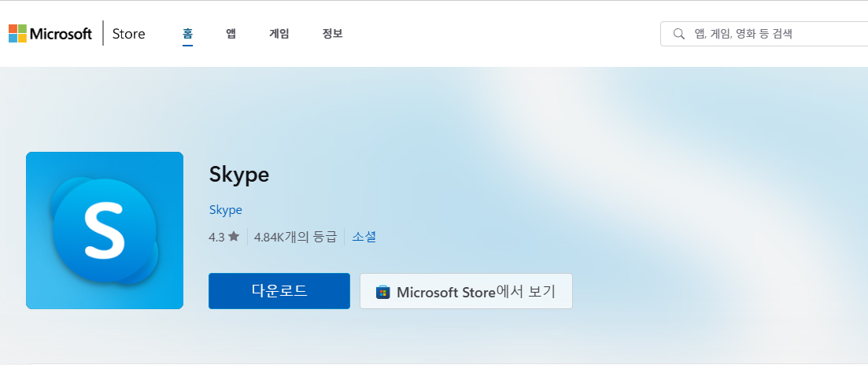The image size is (868, 365).
Task: Open the 앱 tab
Action: click(231, 33)
